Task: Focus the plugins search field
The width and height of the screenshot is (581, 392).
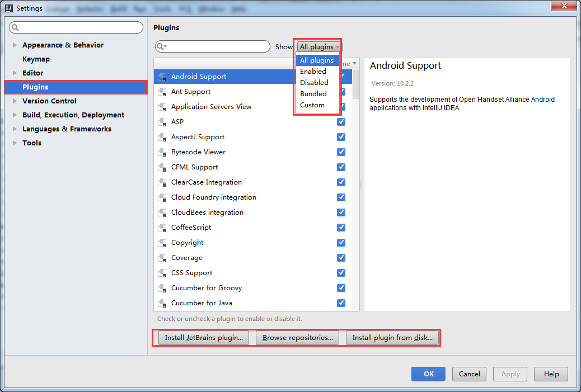Action: point(213,46)
